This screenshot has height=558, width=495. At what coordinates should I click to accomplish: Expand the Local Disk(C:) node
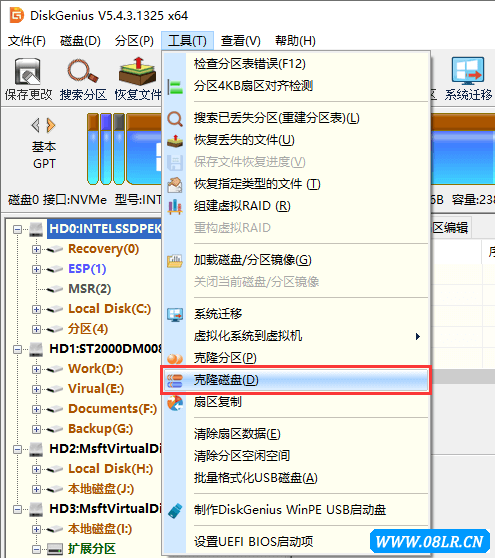point(36,309)
